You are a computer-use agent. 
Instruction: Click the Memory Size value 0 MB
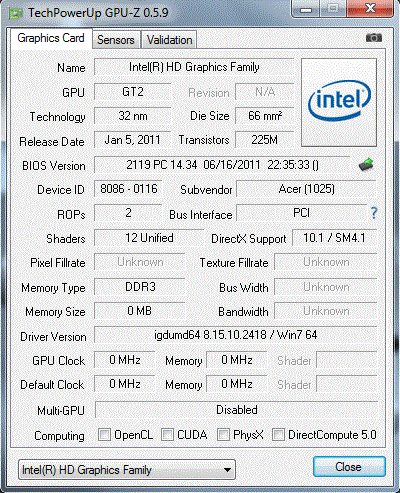coord(140,311)
